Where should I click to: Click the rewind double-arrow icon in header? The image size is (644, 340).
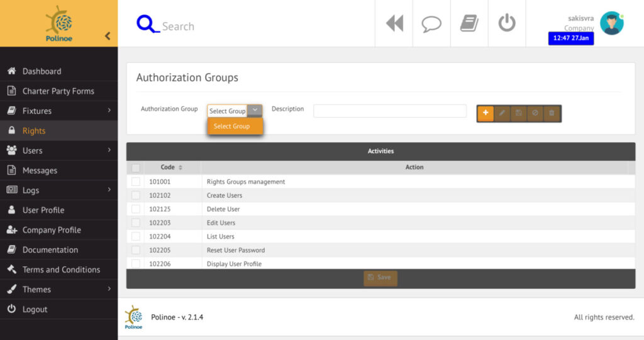pos(394,23)
